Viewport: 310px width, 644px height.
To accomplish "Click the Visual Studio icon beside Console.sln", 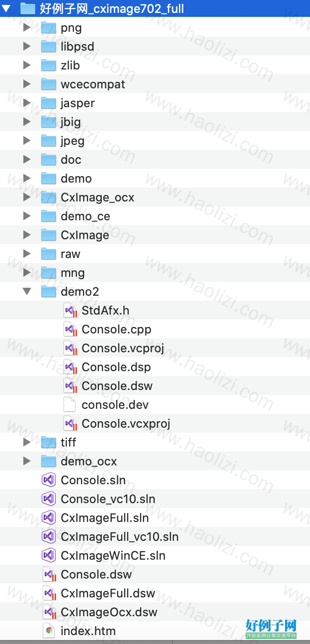I will click(x=48, y=480).
